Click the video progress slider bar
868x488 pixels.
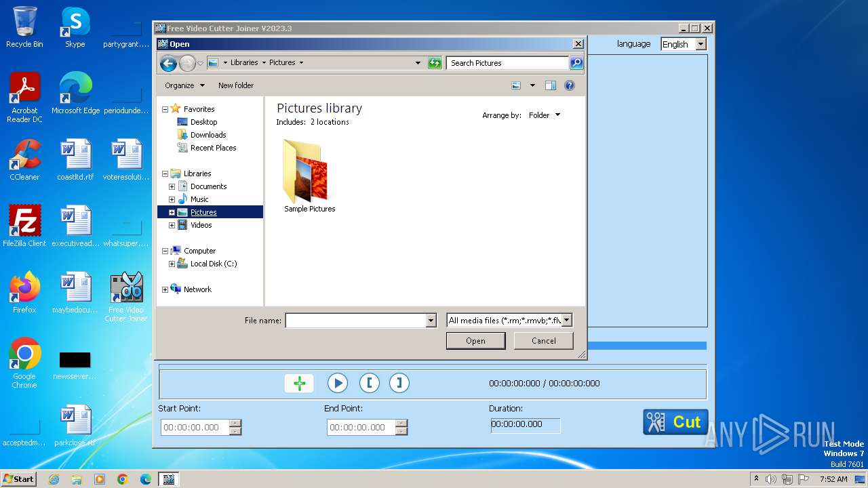coord(647,346)
